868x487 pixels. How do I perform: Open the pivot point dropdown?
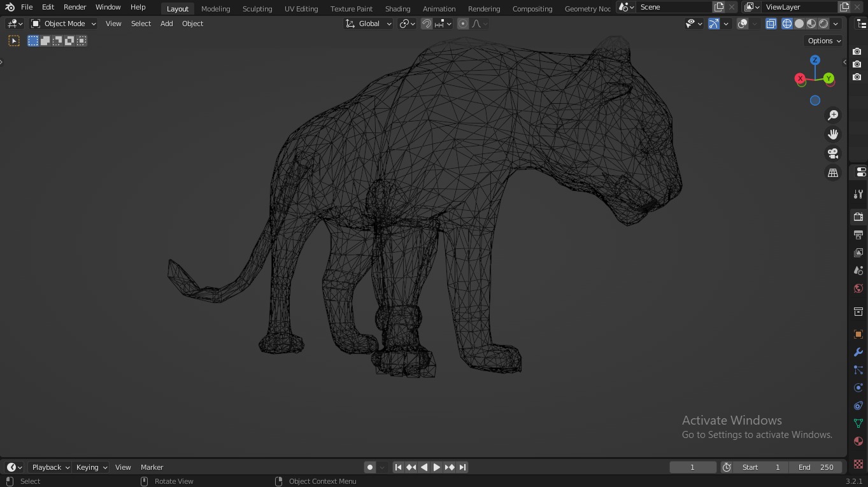[x=407, y=24]
